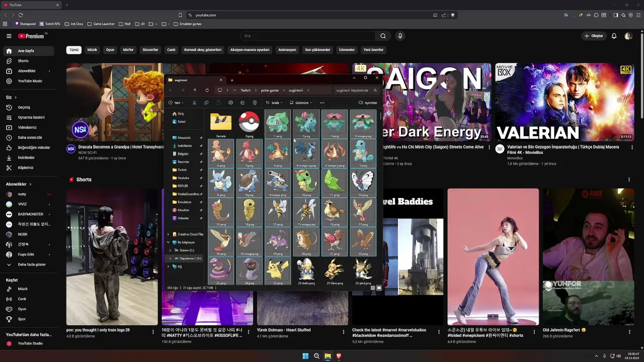Screen dimensions: 644x362
Task: Open YouTube notifications bell
Action: pos(614,36)
